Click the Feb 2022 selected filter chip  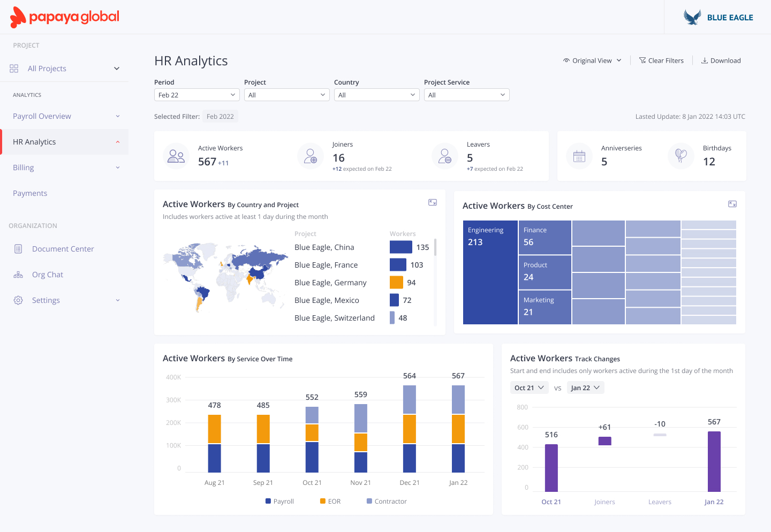point(220,116)
